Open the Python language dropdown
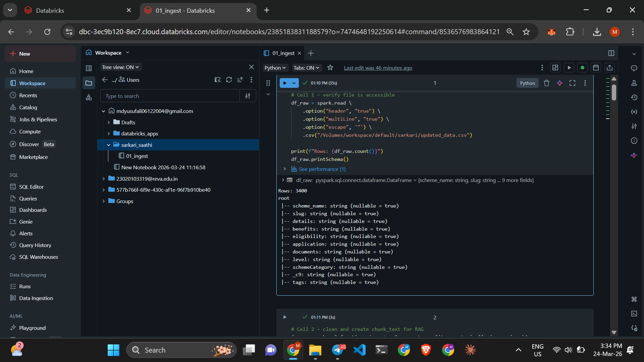 coord(275,68)
